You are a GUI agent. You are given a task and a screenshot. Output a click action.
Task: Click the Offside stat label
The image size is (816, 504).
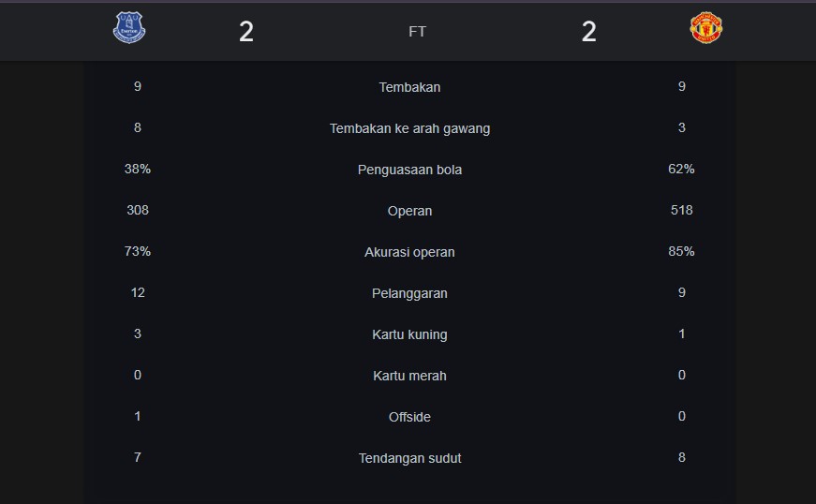point(409,417)
